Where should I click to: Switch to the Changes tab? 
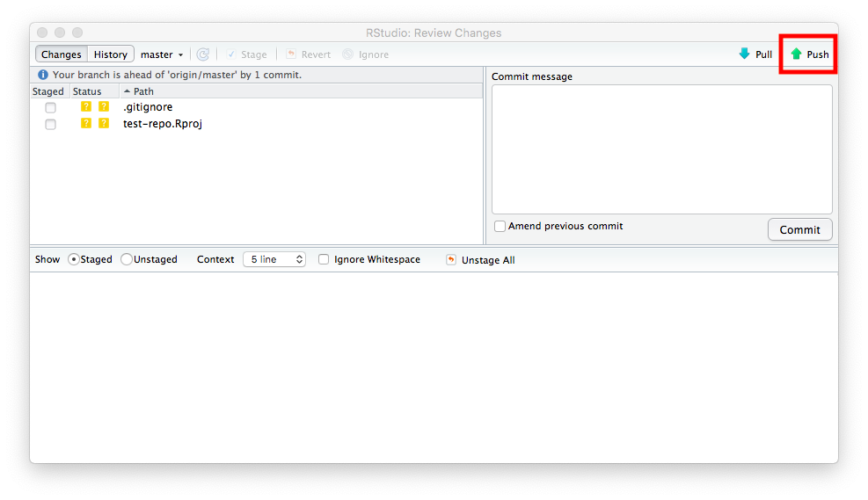(62, 54)
